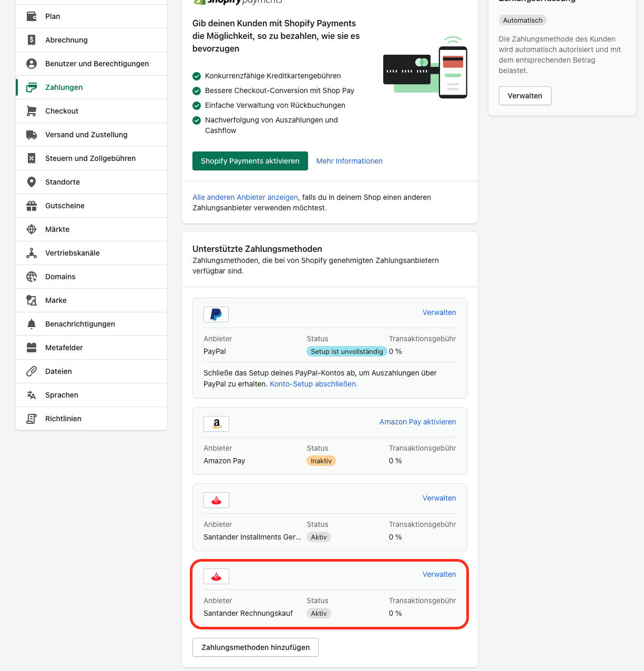The width and height of the screenshot is (644, 671).
Task: Open Versand und Zustellung settings
Action: coord(91,135)
